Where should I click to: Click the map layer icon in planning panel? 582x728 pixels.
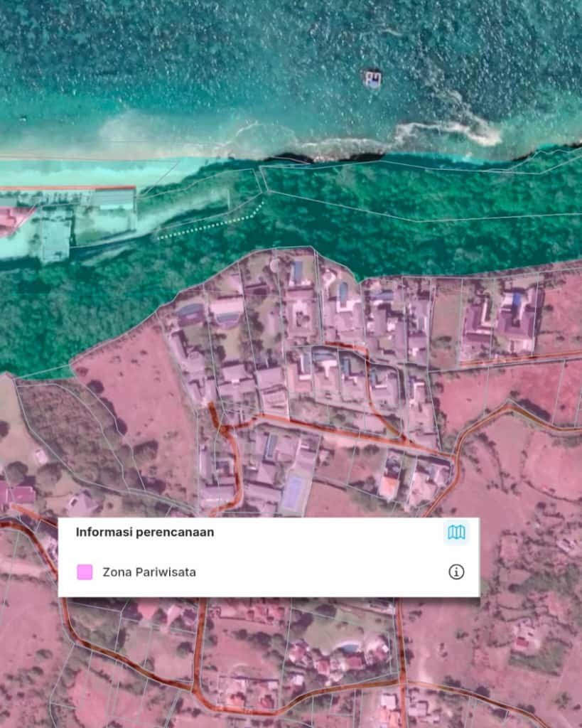(x=456, y=532)
